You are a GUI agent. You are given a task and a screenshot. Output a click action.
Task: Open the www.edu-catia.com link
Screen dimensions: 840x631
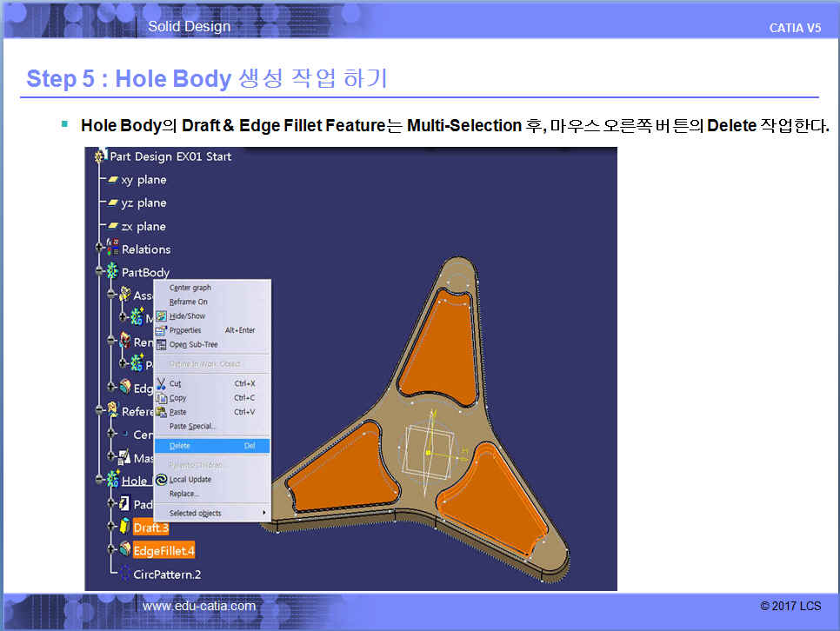point(199,606)
